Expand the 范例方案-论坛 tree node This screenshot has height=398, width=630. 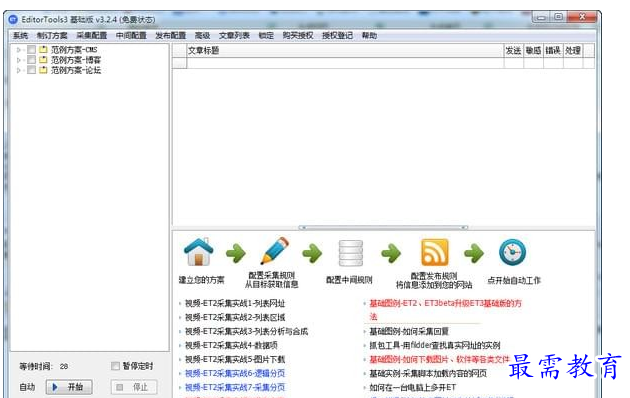point(18,70)
